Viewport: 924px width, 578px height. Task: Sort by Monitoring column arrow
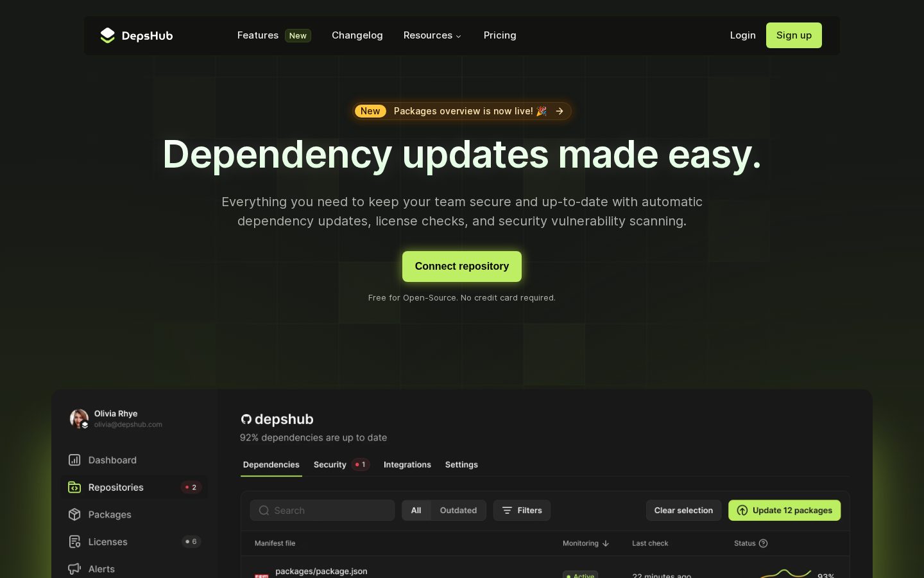pos(606,543)
